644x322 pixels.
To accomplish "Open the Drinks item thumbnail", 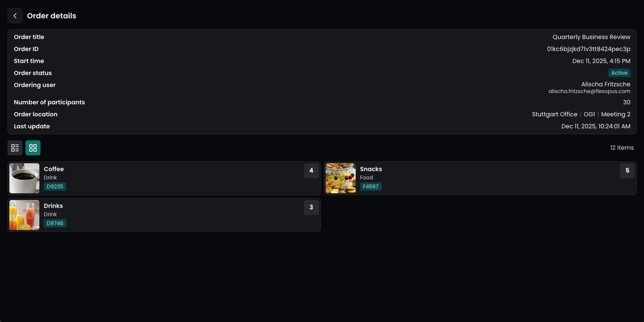I will [24, 215].
